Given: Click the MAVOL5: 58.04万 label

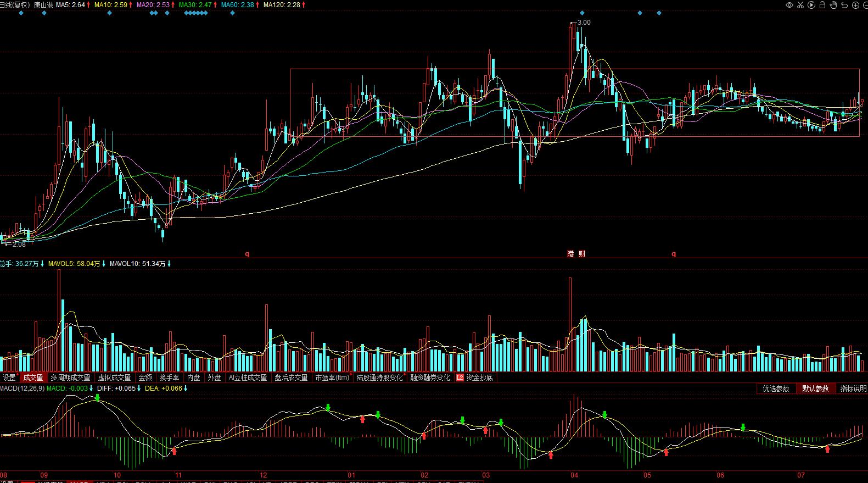Looking at the screenshot, I should coord(74,264).
